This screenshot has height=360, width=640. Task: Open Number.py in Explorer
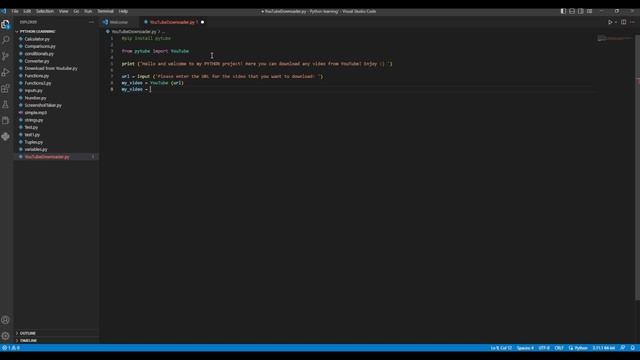(35, 98)
